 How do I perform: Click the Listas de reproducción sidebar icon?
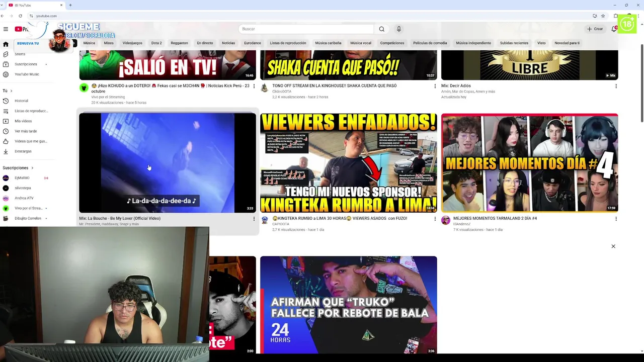point(6,111)
